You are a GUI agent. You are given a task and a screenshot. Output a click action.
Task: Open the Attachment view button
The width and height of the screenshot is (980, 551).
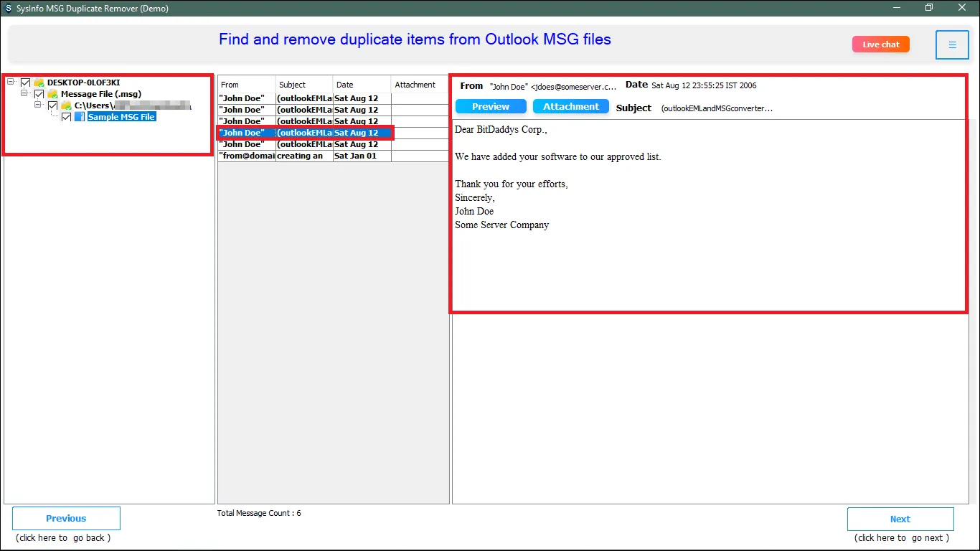[570, 107]
